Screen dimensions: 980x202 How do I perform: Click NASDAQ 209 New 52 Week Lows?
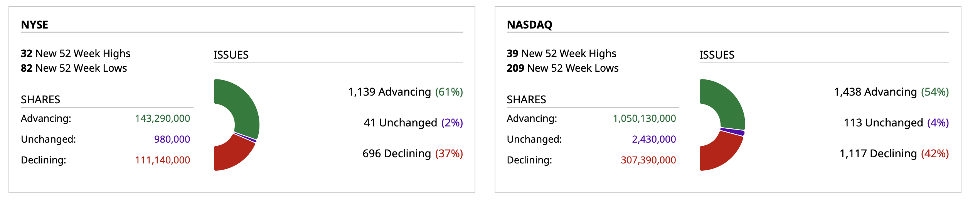(x=562, y=68)
